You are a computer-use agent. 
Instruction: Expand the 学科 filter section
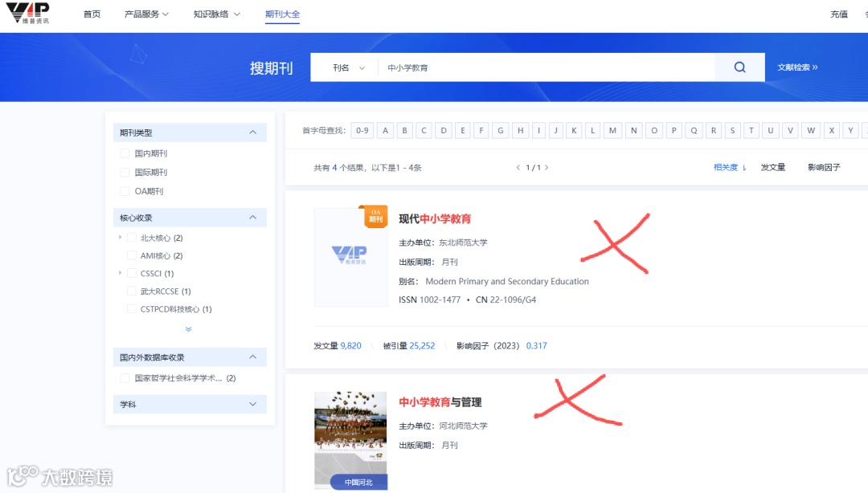coord(252,404)
